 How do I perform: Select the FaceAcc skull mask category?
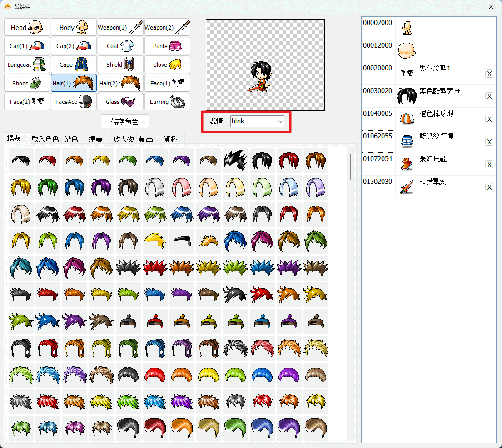coord(74,102)
